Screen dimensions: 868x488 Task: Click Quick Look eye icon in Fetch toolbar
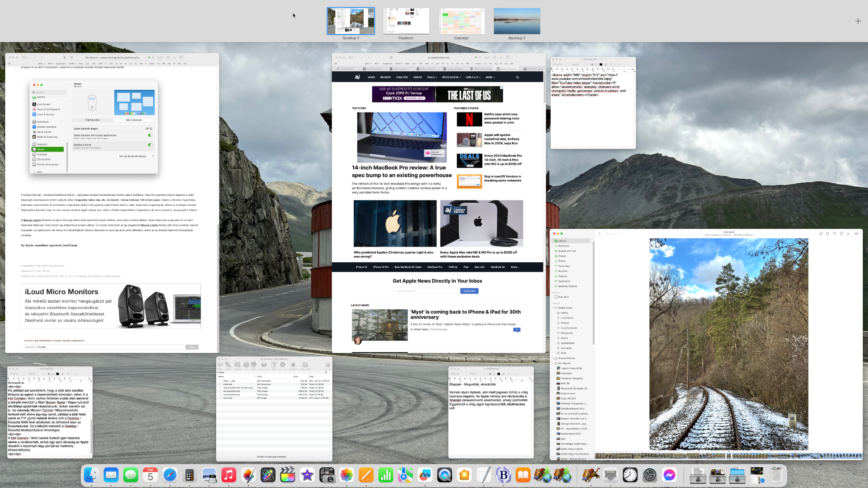(x=264, y=365)
